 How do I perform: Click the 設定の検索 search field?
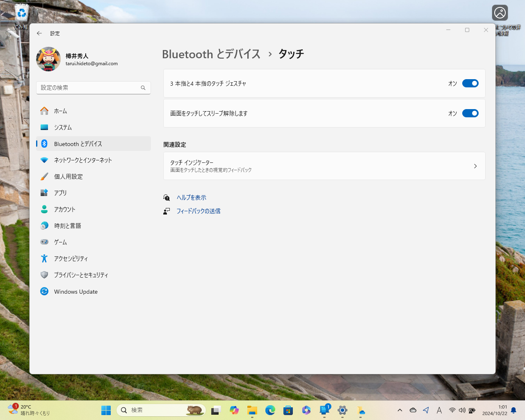[x=94, y=88]
